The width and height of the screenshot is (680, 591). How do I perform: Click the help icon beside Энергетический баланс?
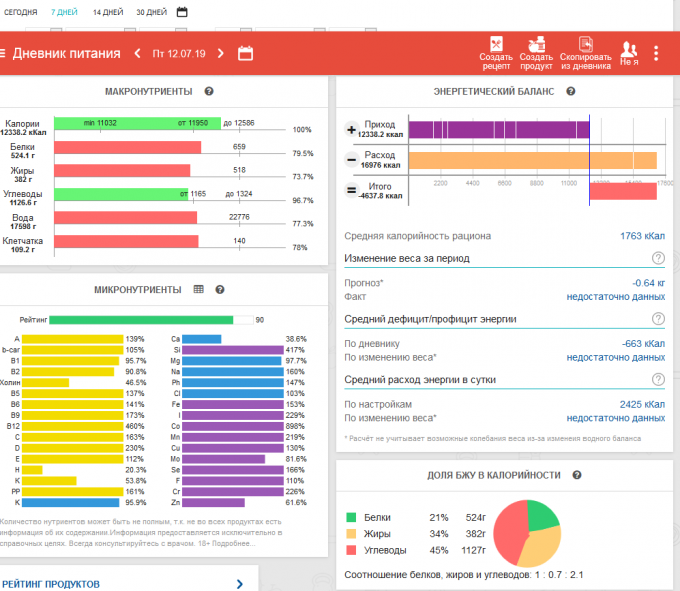click(570, 91)
